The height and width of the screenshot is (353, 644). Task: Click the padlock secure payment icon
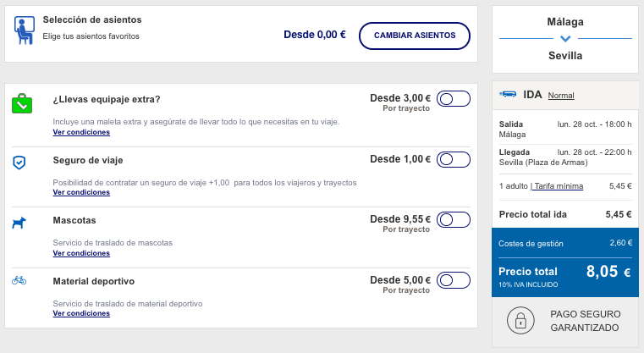coord(520,320)
